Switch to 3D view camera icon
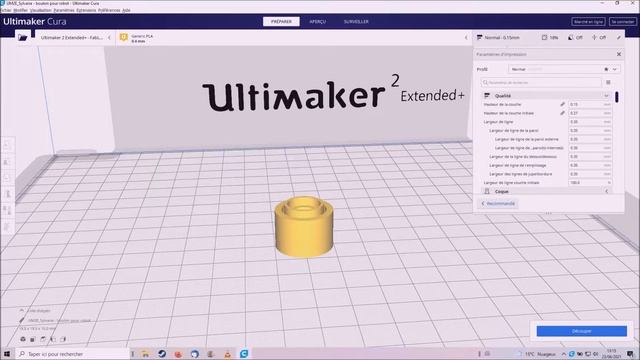Screen dimensions: 640x360 click(23, 339)
